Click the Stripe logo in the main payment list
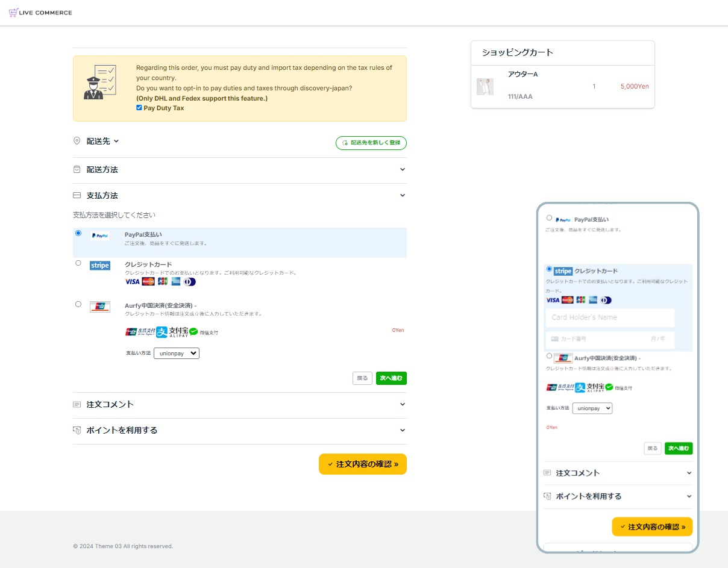Image resolution: width=728 pixels, height=568 pixels. point(100,266)
